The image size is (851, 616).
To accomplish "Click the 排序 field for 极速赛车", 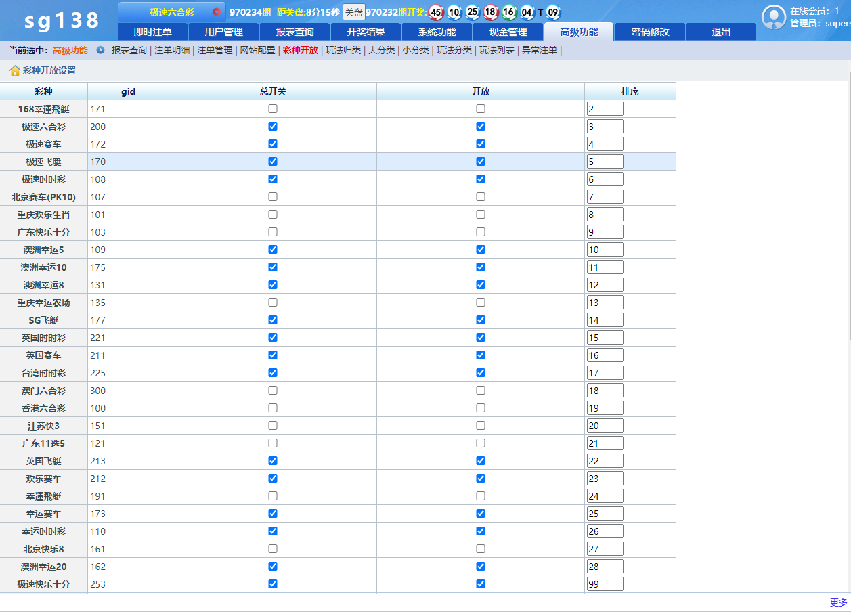I will (x=605, y=144).
